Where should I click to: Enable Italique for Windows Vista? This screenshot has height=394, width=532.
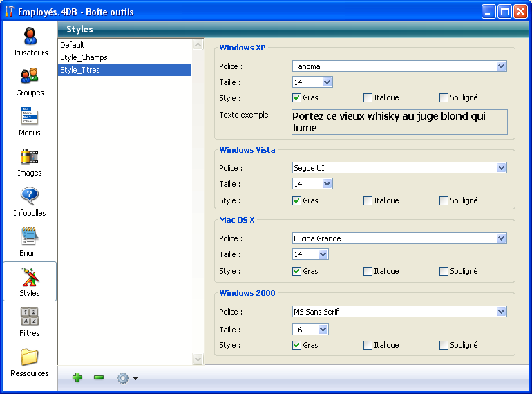(368, 201)
